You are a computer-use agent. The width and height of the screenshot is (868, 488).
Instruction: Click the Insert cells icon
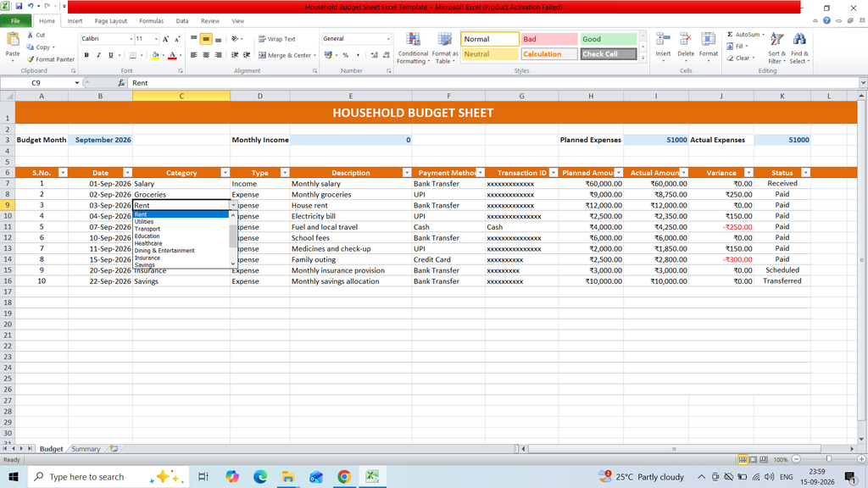(x=663, y=40)
